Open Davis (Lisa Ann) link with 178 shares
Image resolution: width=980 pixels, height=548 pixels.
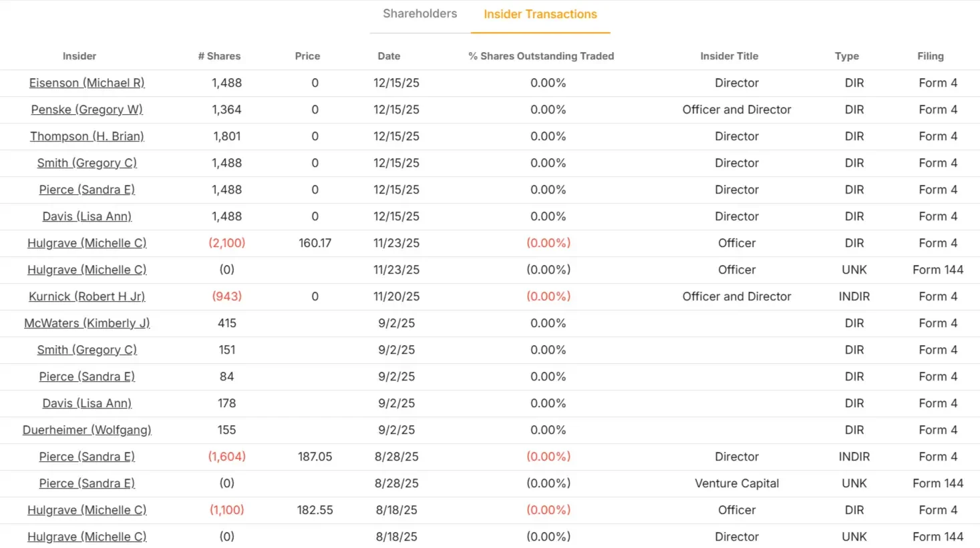pyautogui.click(x=87, y=403)
